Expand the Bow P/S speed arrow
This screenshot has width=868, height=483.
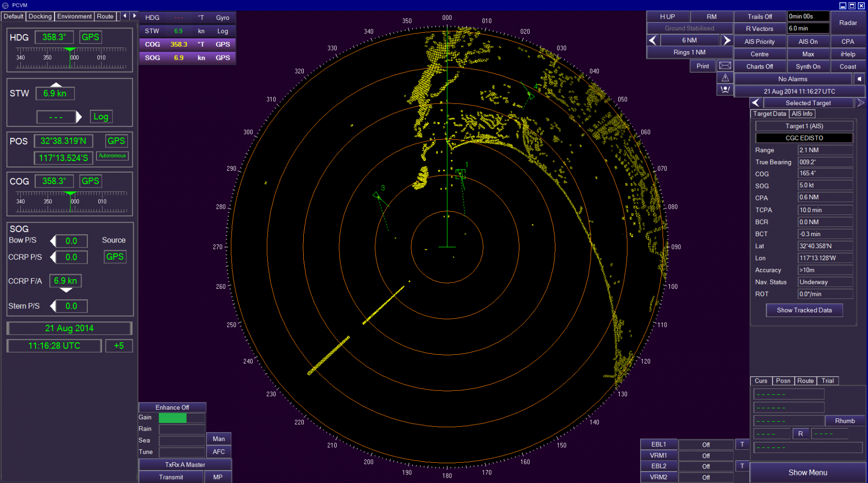pos(53,241)
